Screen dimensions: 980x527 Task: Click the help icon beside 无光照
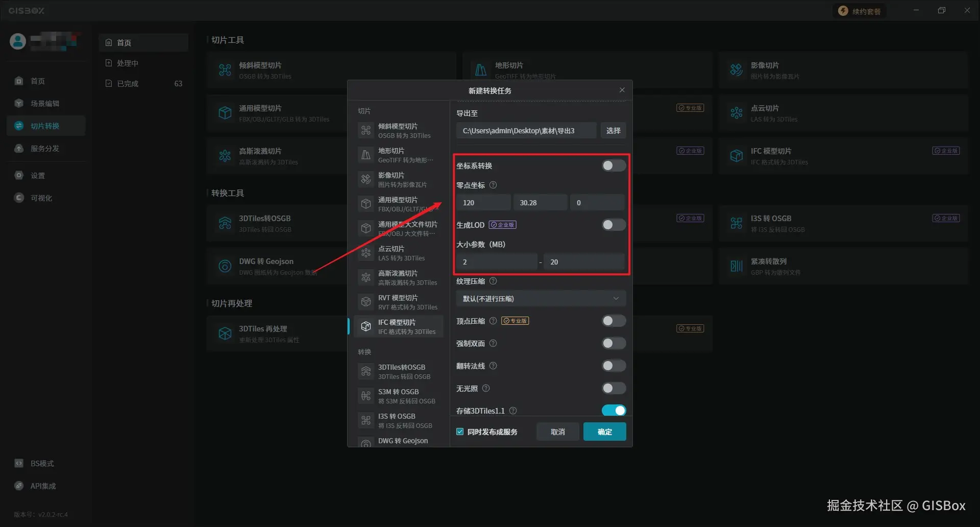pos(486,388)
